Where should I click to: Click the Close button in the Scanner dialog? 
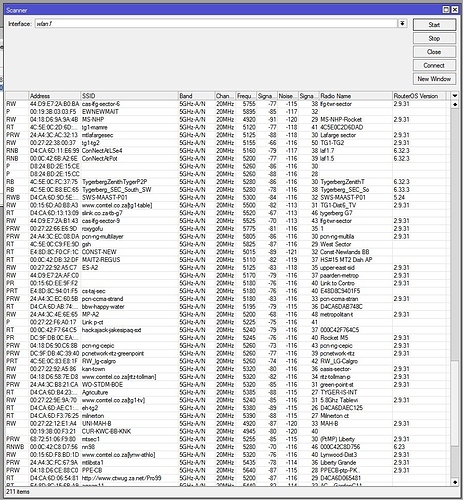pos(434,52)
